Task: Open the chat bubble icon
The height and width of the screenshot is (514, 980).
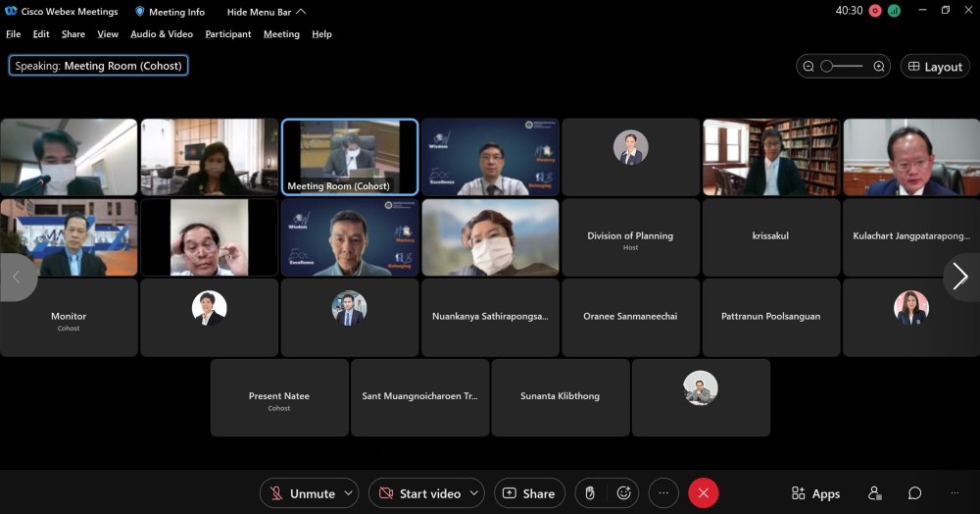Action: click(x=914, y=493)
